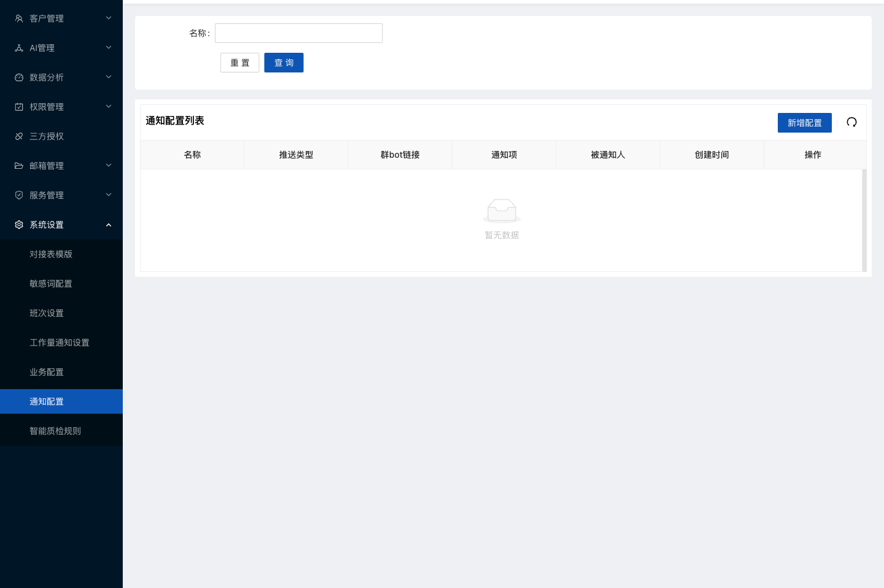Open the 工作量通知设置 submenu item
Screen dimensions: 884x588
(61, 342)
